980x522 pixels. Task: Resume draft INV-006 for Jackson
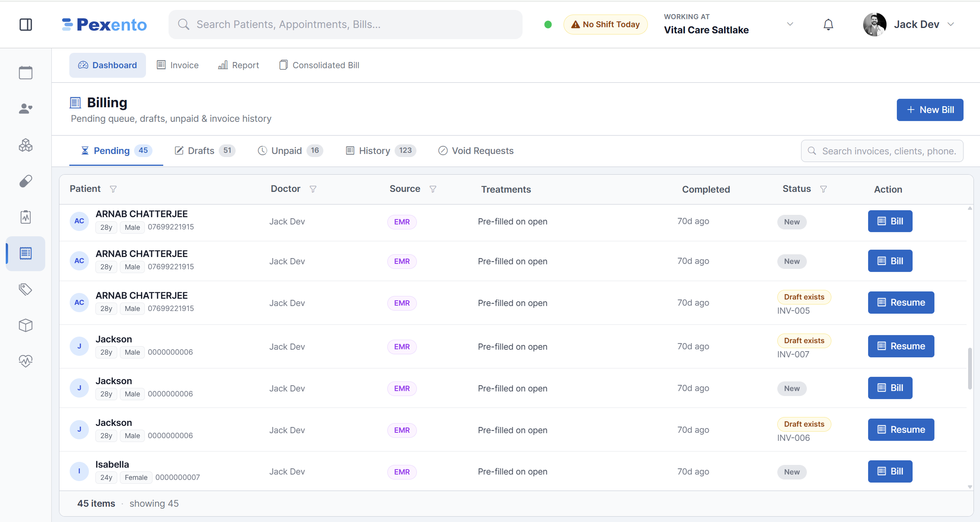pyautogui.click(x=901, y=430)
